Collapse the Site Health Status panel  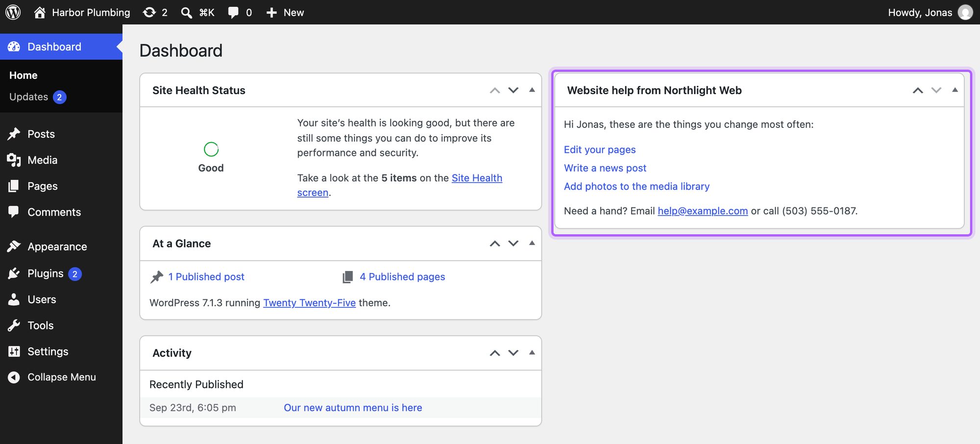pos(532,90)
